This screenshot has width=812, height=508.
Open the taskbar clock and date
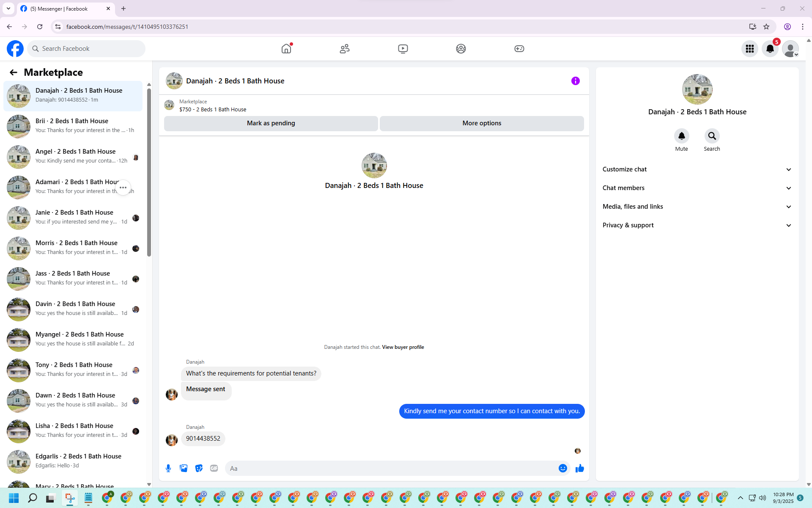tap(783, 498)
